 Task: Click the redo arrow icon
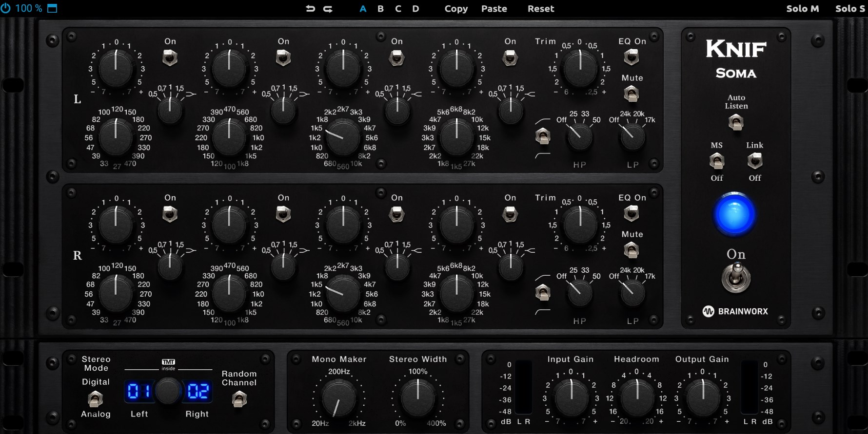[328, 9]
